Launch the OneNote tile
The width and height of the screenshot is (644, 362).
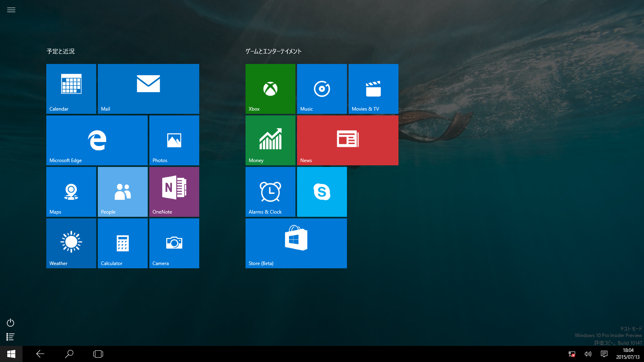coord(174,192)
